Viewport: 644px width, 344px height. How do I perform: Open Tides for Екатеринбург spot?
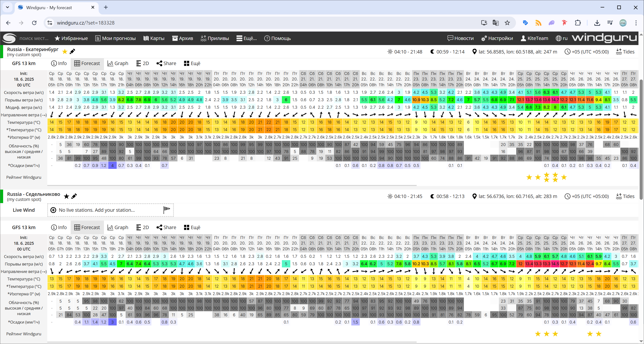click(625, 52)
